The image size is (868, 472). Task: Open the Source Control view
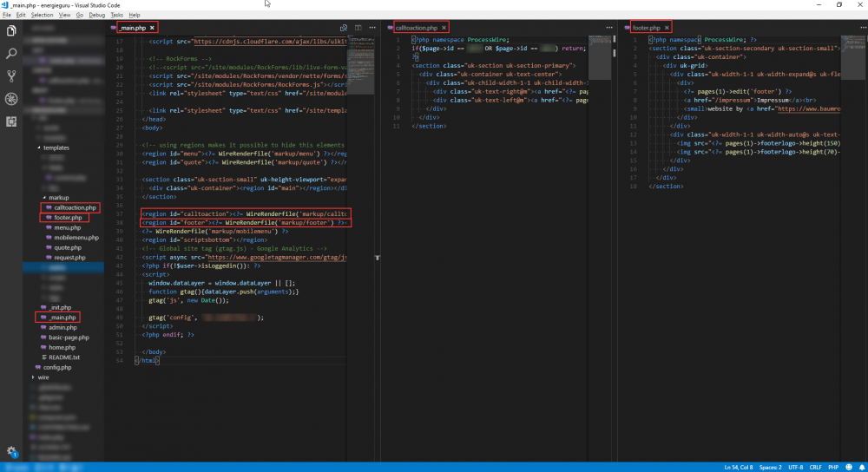coord(11,76)
